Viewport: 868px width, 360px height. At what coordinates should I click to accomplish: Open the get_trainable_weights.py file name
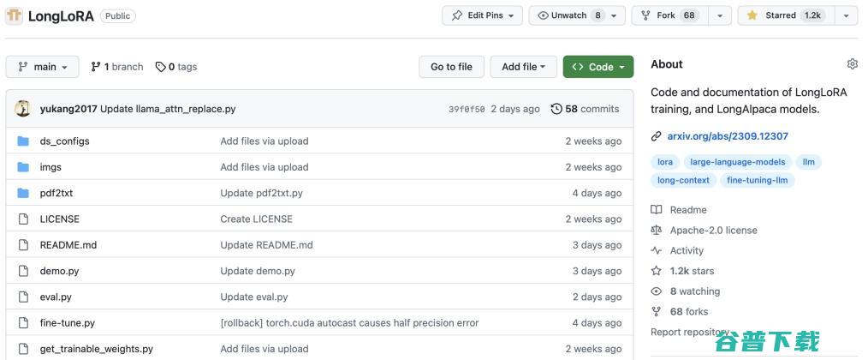pos(97,349)
